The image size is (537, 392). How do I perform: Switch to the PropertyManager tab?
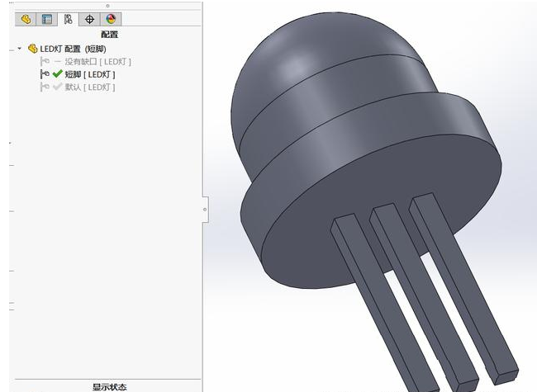(47, 19)
